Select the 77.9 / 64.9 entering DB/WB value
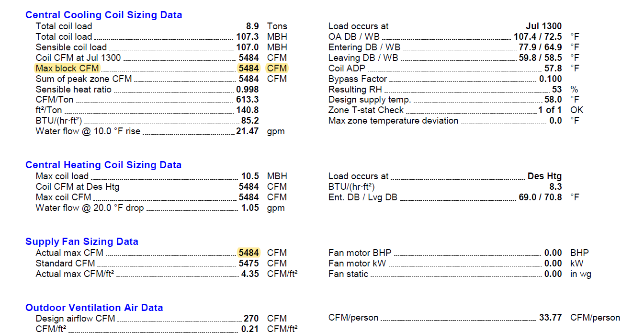 [x=540, y=47]
